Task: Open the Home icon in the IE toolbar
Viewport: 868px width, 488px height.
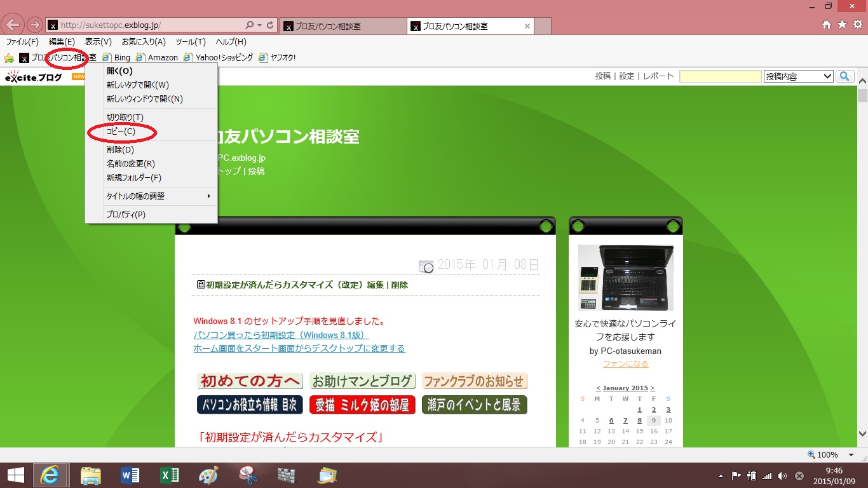Action: point(827,25)
